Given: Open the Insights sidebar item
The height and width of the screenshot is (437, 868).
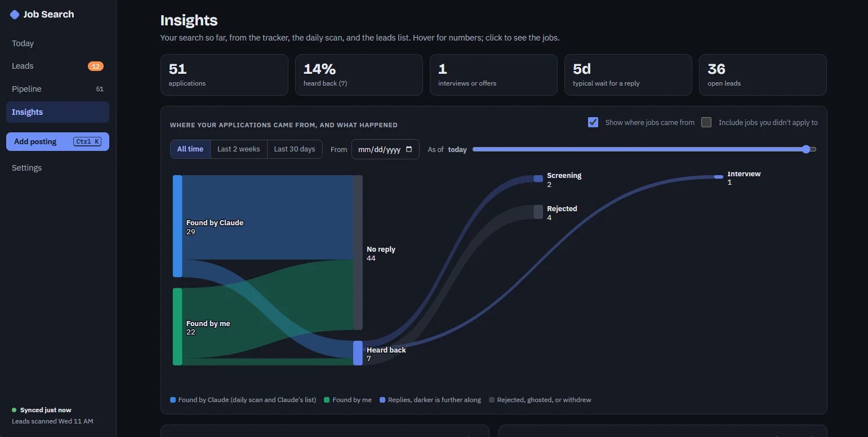Looking at the screenshot, I should click(57, 112).
